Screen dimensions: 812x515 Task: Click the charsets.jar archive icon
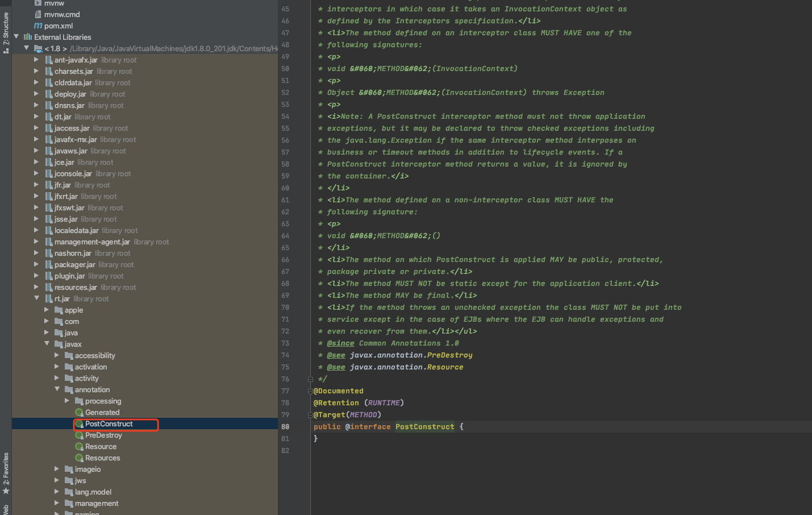point(49,71)
